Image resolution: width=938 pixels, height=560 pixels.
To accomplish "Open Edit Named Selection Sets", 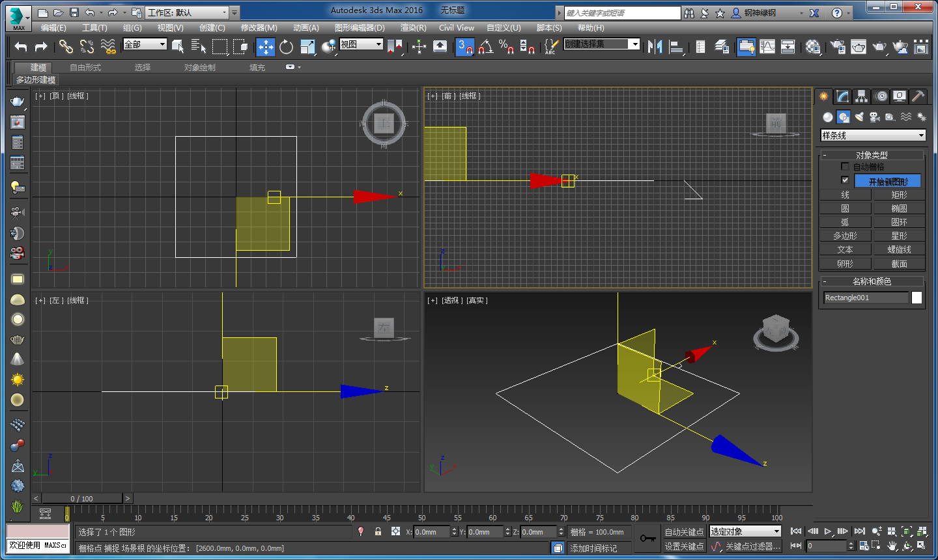I will [551, 46].
